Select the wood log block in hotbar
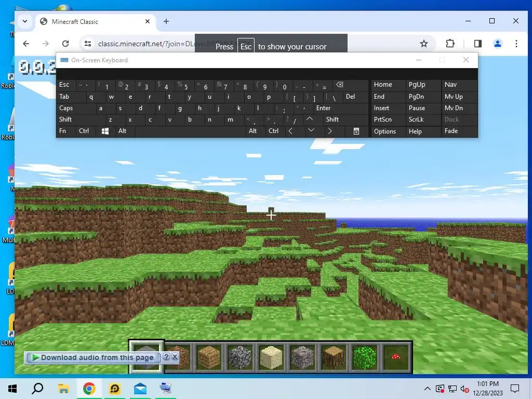The width and height of the screenshot is (532, 399). [334, 357]
